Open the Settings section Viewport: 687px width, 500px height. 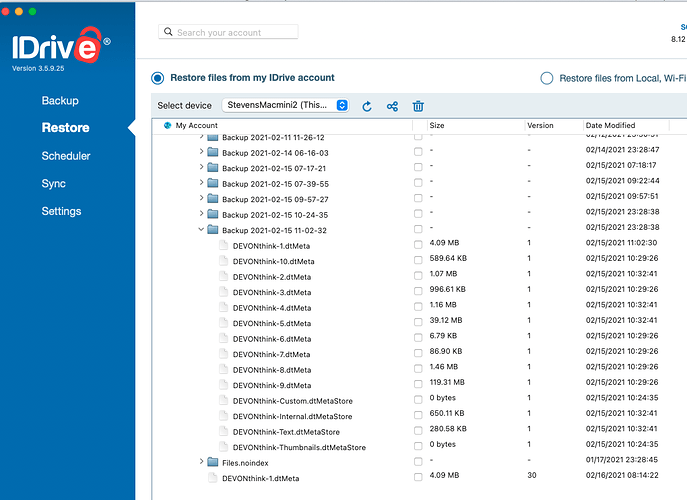pyautogui.click(x=61, y=211)
